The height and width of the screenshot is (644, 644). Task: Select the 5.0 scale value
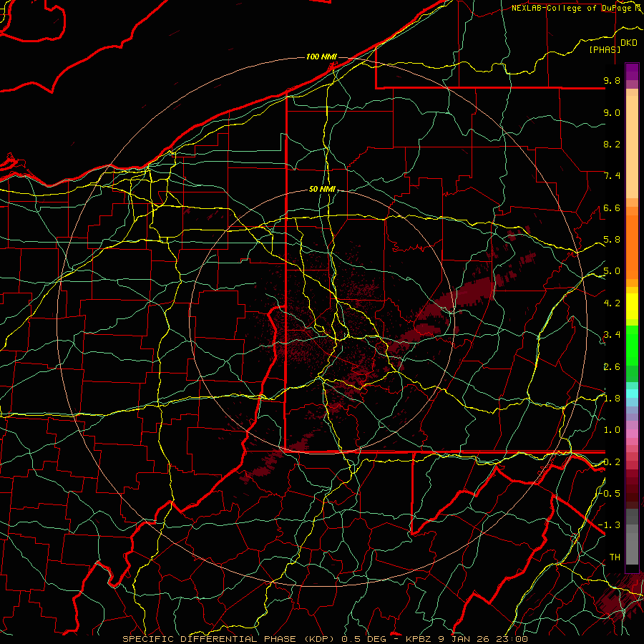(612, 271)
